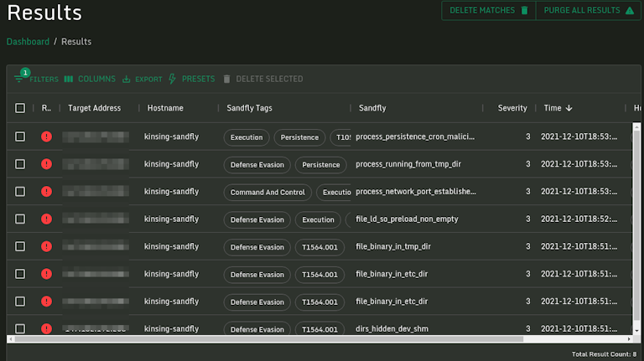644x361 pixels.
Task: Click Execution tag in file_ld_so_preload row
Action: [x=318, y=220]
